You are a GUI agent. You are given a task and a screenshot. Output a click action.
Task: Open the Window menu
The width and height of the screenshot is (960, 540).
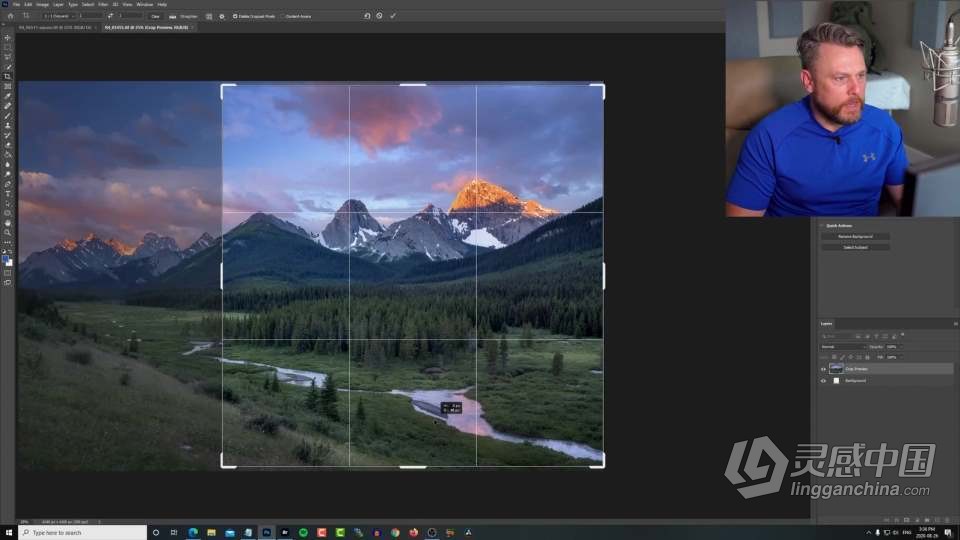tap(145, 4)
